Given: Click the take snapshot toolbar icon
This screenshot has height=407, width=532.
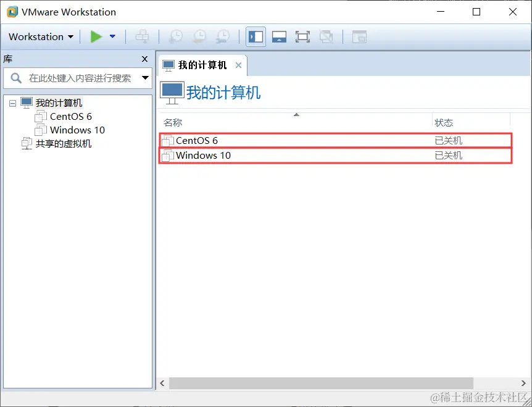Looking at the screenshot, I should click(x=176, y=36).
